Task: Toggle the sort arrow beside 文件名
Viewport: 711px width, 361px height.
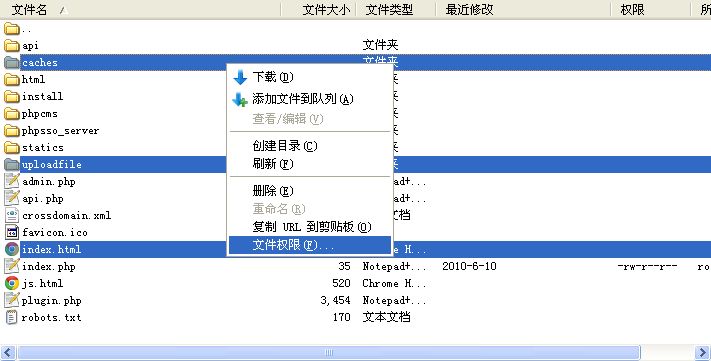Action: point(63,10)
